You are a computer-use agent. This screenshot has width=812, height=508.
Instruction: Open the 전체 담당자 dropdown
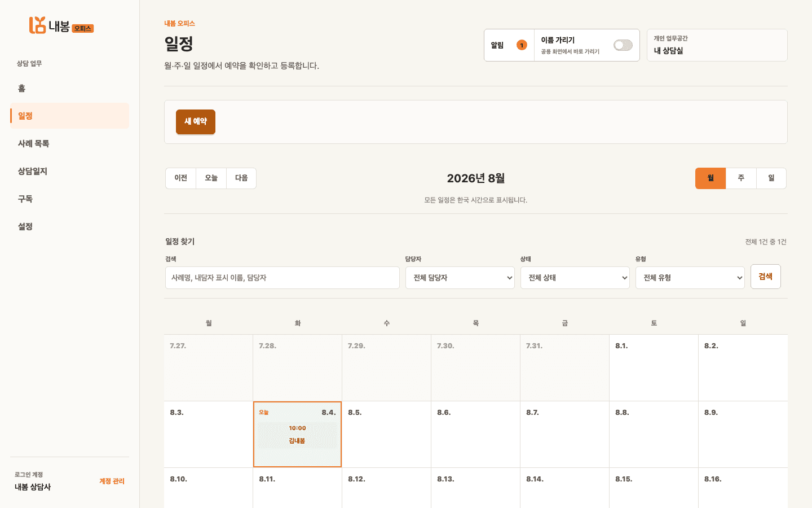(460, 278)
